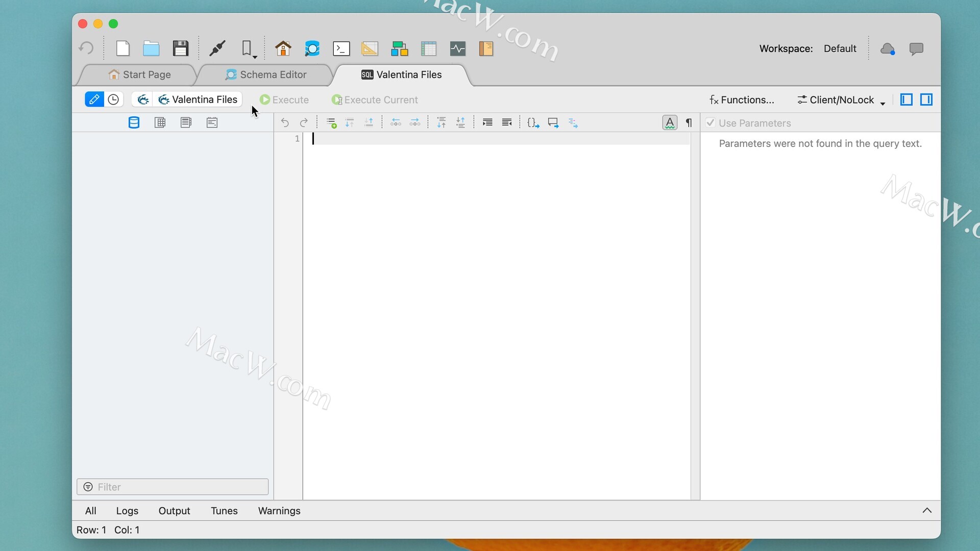Open the documentation book icon
980x551 pixels.
[486, 48]
